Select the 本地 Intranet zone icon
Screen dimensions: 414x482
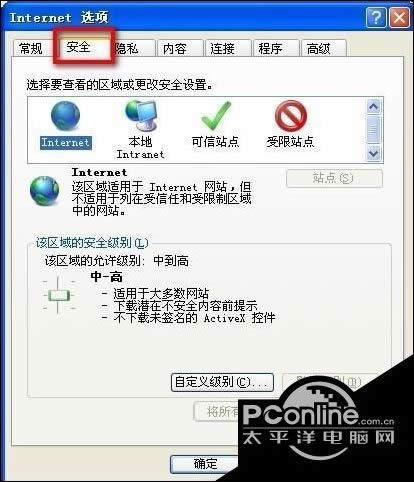[141, 115]
